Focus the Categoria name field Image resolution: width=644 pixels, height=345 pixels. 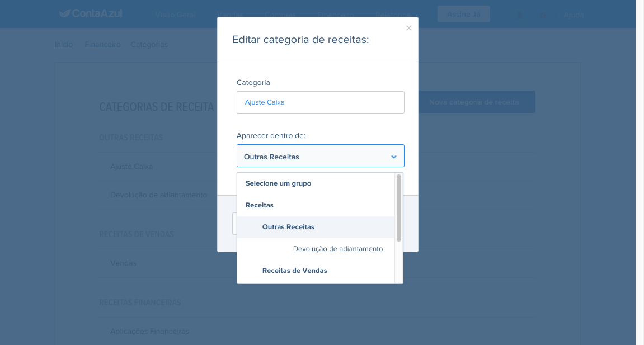(x=321, y=102)
